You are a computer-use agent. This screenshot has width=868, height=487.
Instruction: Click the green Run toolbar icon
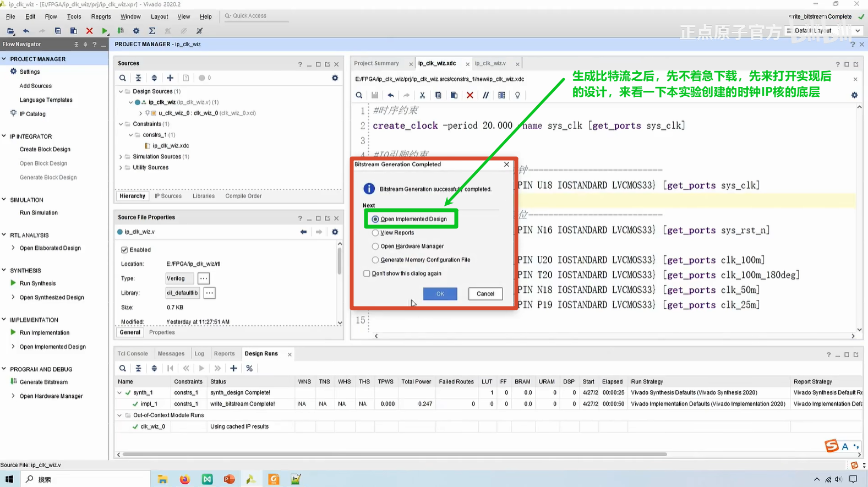pos(105,31)
